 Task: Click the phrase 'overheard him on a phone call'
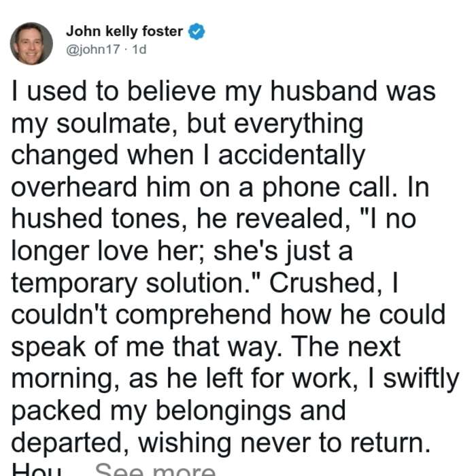[204, 188]
